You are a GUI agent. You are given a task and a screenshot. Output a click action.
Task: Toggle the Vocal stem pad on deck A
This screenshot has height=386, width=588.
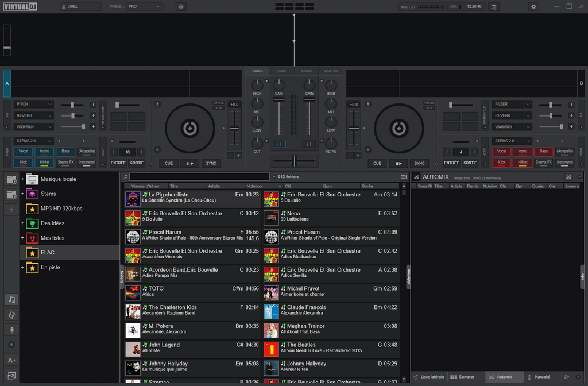coord(23,152)
